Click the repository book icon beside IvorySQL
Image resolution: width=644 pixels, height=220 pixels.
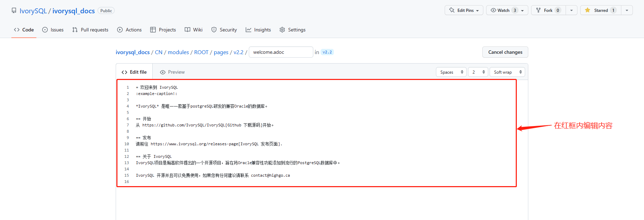pos(14,10)
